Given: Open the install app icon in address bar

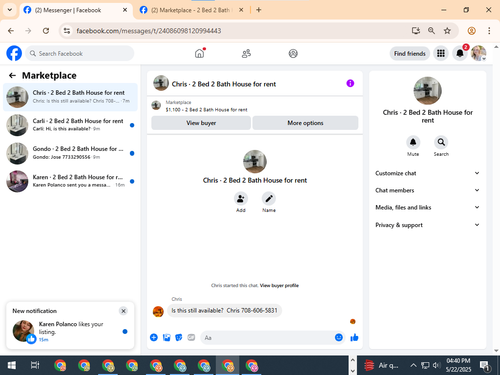Looking at the screenshot, I should pos(416,31).
